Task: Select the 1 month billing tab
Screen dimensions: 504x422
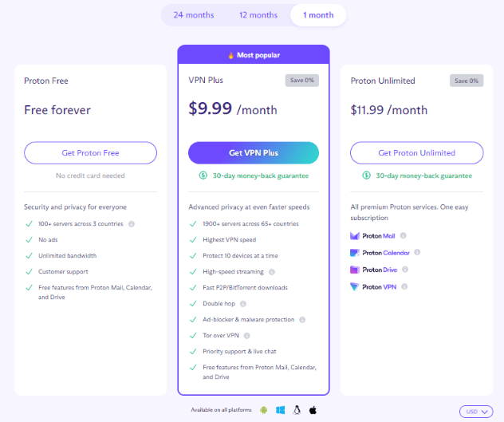Action: tap(318, 15)
